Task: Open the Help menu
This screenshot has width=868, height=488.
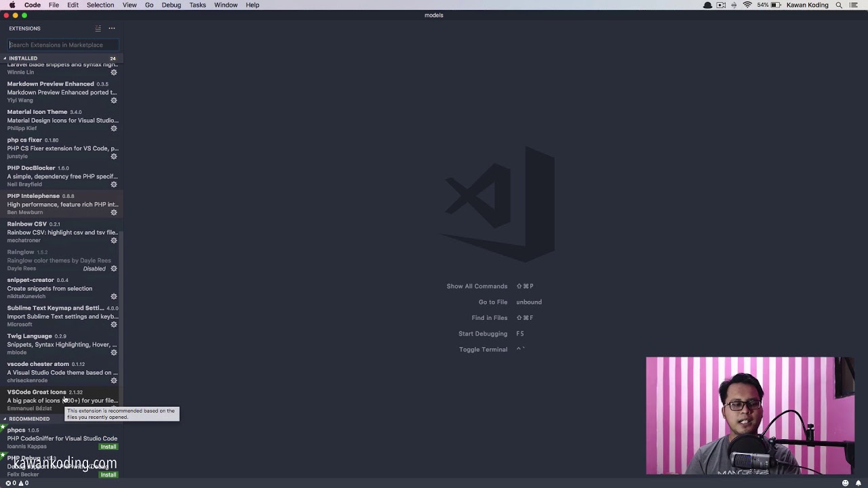Action: tap(252, 5)
